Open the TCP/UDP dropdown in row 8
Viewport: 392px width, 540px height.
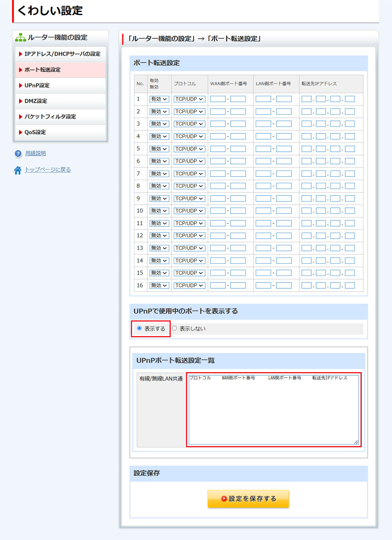[189, 186]
